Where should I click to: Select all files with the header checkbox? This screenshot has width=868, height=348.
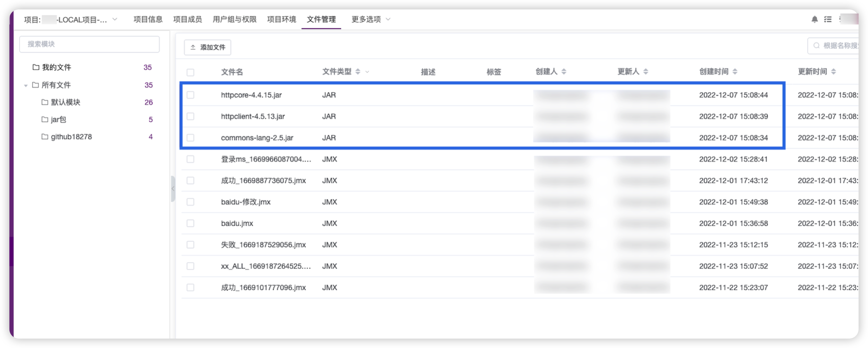pyautogui.click(x=191, y=72)
